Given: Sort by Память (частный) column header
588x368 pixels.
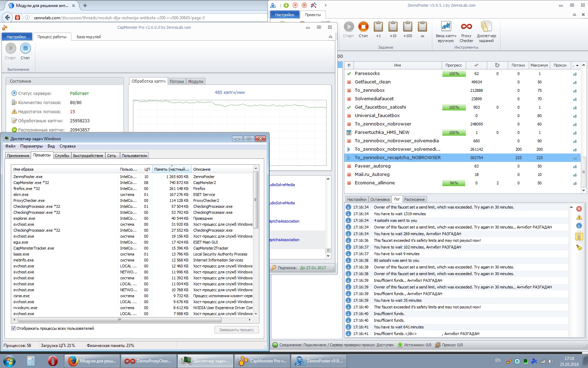Looking at the screenshot, I should tap(171, 169).
